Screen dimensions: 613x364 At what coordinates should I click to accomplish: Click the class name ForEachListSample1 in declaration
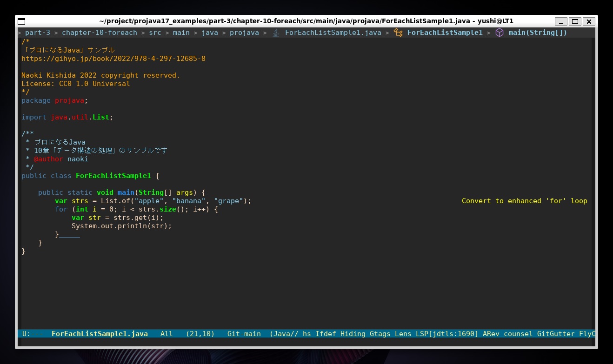point(113,176)
